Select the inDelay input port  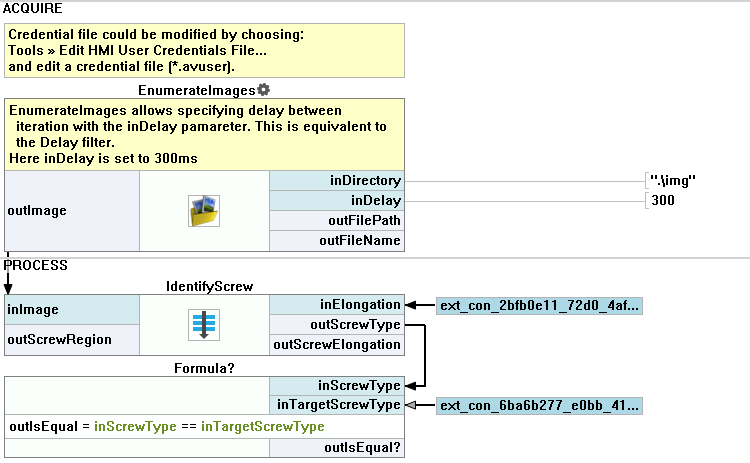click(x=337, y=201)
